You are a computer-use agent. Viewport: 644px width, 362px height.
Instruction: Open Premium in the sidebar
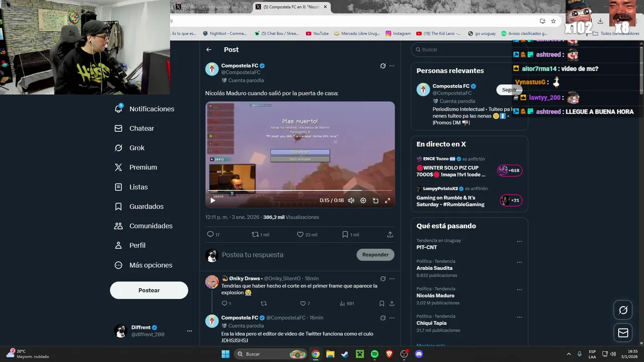click(x=136, y=167)
